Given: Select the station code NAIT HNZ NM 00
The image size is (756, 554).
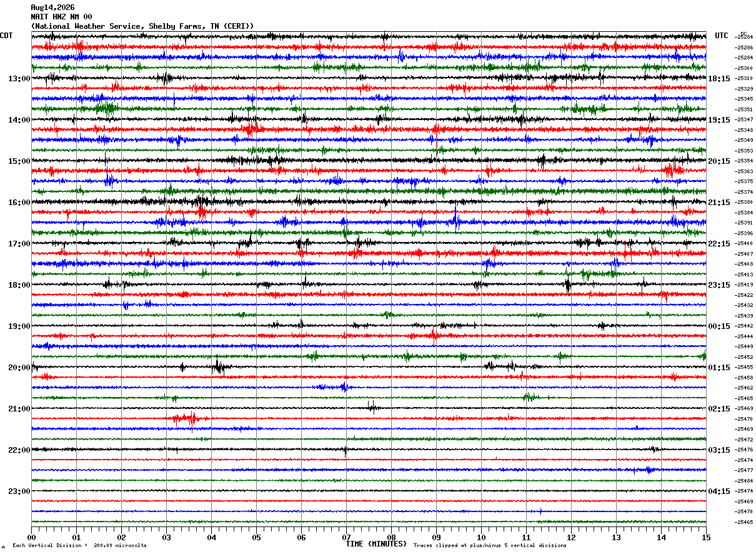Looking at the screenshot, I should coord(61,17).
